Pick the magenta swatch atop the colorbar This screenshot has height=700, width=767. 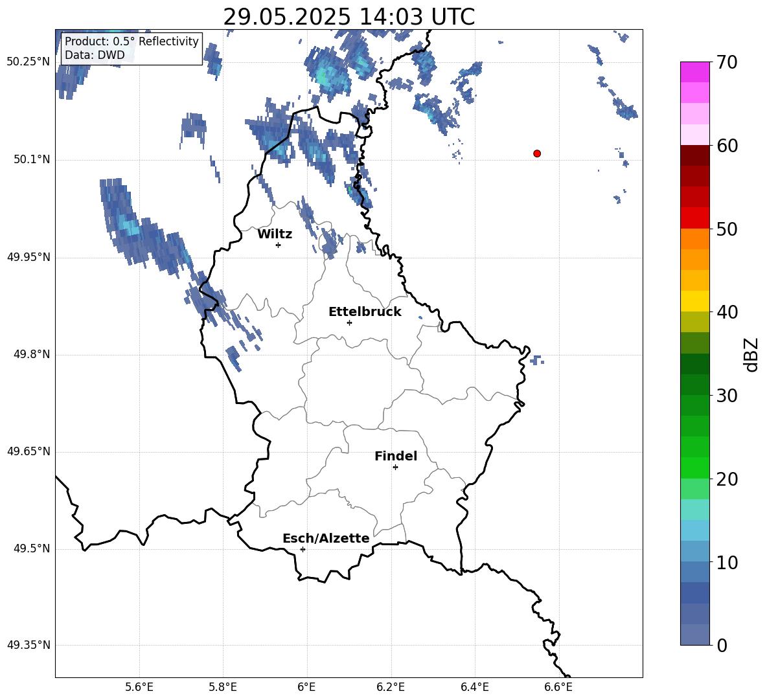coord(694,72)
